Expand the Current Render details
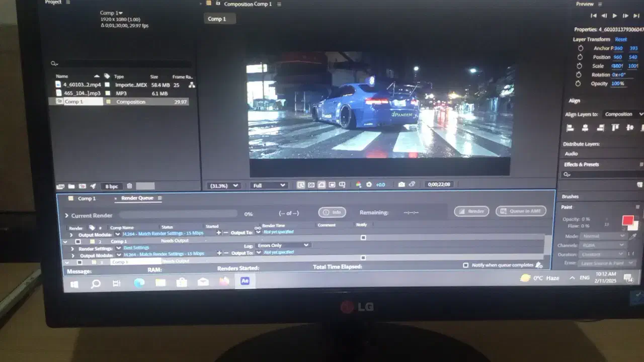 (x=66, y=216)
